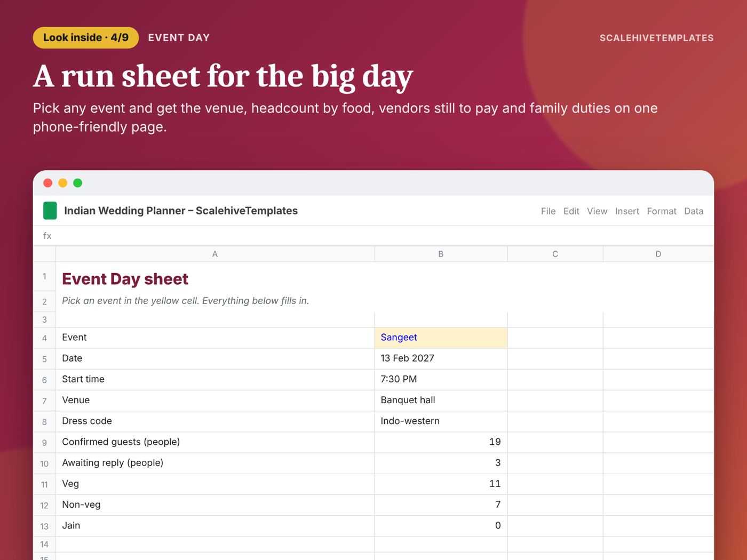Select column C header
Screen dimensions: 747x560
tap(555, 254)
